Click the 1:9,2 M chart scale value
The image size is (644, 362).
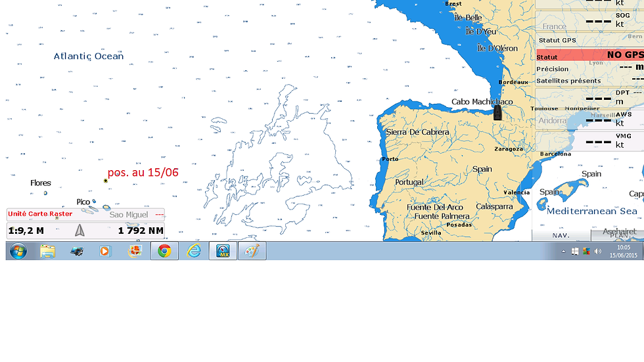pyautogui.click(x=26, y=231)
